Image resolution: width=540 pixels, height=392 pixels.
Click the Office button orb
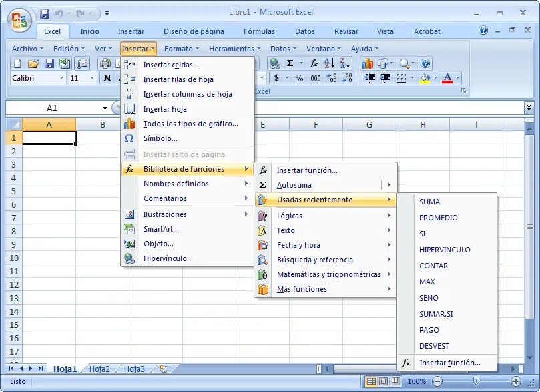pyautogui.click(x=19, y=19)
